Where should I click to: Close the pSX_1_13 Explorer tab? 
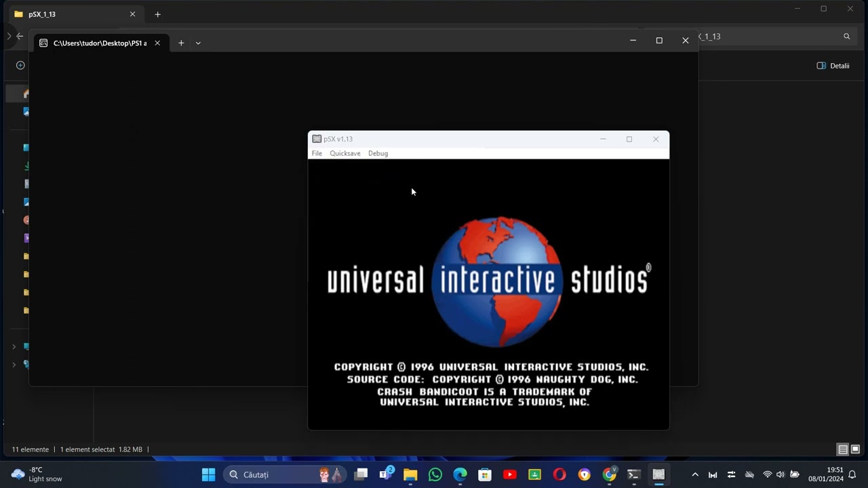pyautogui.click(x=132, y=14)
